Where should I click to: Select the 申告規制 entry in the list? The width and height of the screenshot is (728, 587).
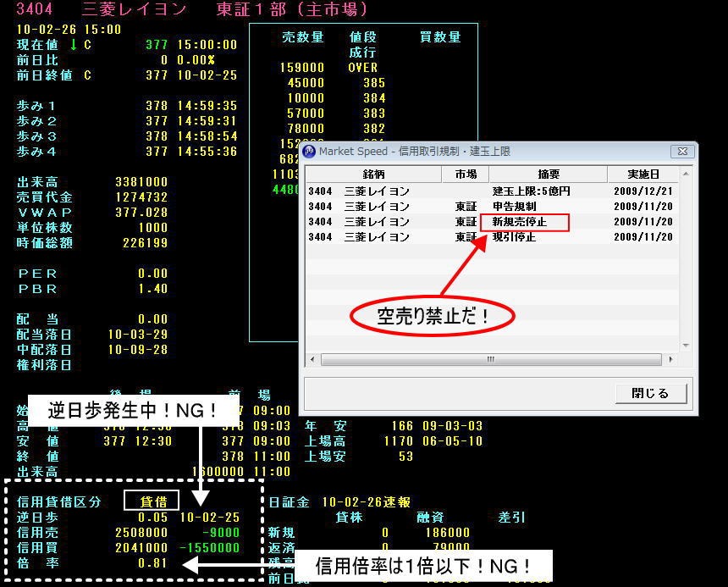[x=515, y=206]
